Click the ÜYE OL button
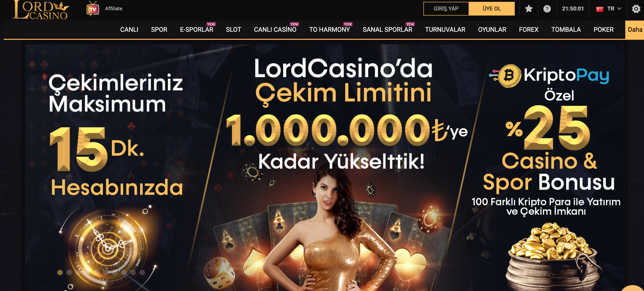The width and height of the screenshot is (644, 291). (491, 9)
